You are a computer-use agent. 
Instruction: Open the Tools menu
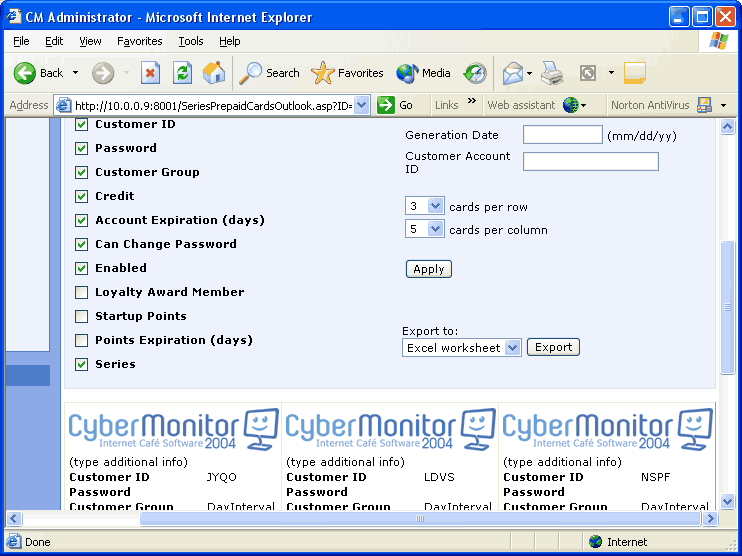191,41
